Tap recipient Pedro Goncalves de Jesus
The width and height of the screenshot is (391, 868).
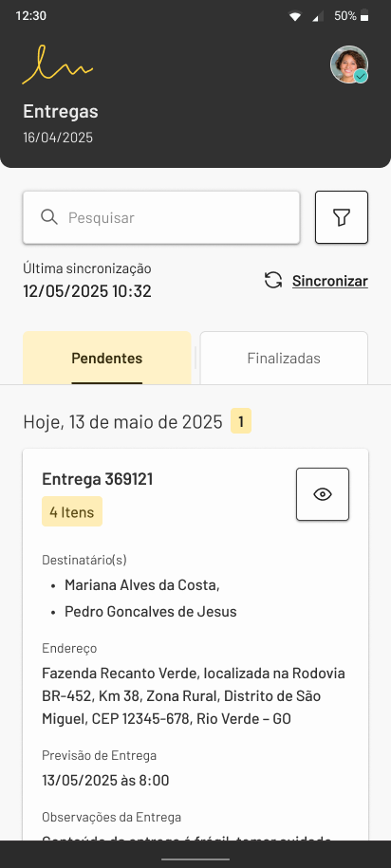(x=151, y=611)
